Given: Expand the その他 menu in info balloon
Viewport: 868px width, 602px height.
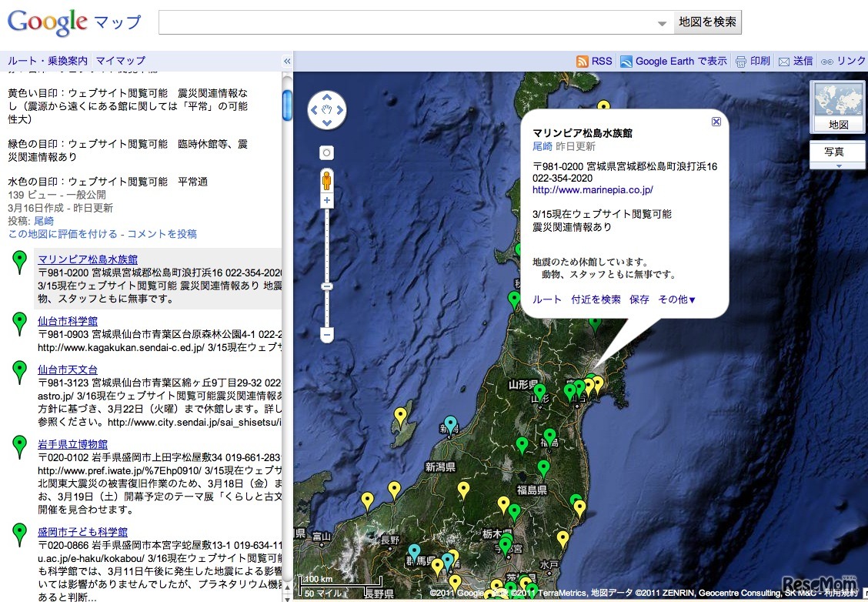Looking at the screenshot, I should click(677, 299).
